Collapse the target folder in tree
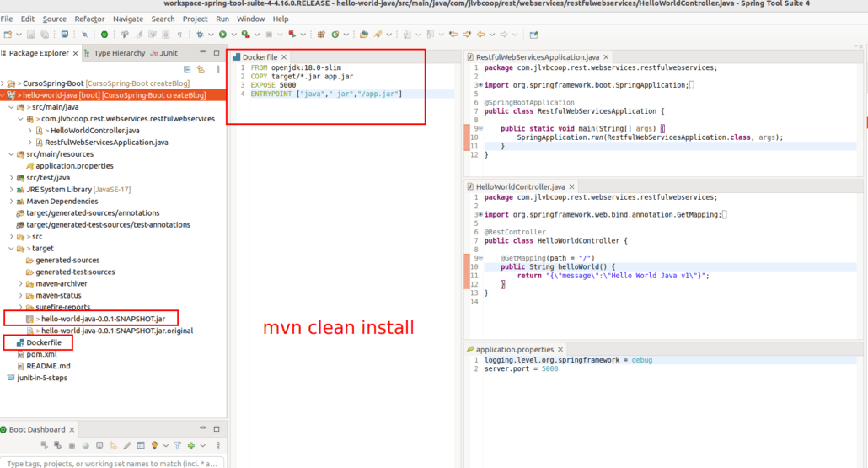The image size is (868, 468). coord(11,249)
